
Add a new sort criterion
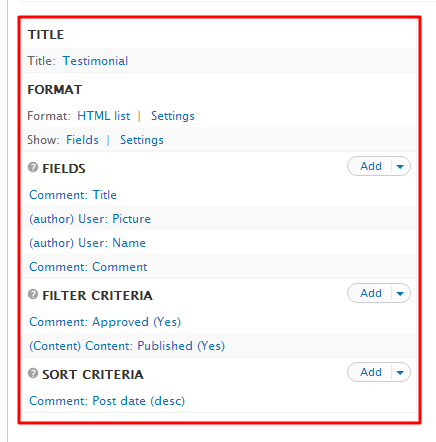pos(370,372)
